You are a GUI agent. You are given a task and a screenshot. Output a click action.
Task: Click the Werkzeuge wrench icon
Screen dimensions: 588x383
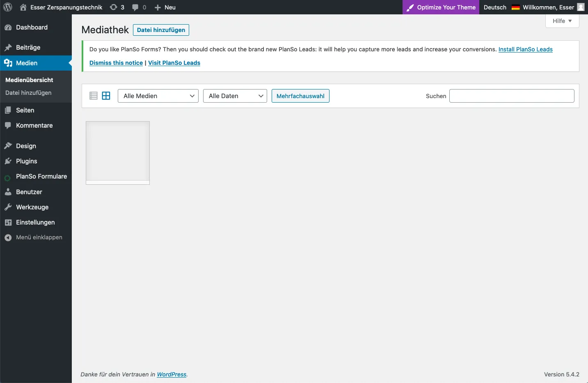pyautogui.click(x=8, y=207)
